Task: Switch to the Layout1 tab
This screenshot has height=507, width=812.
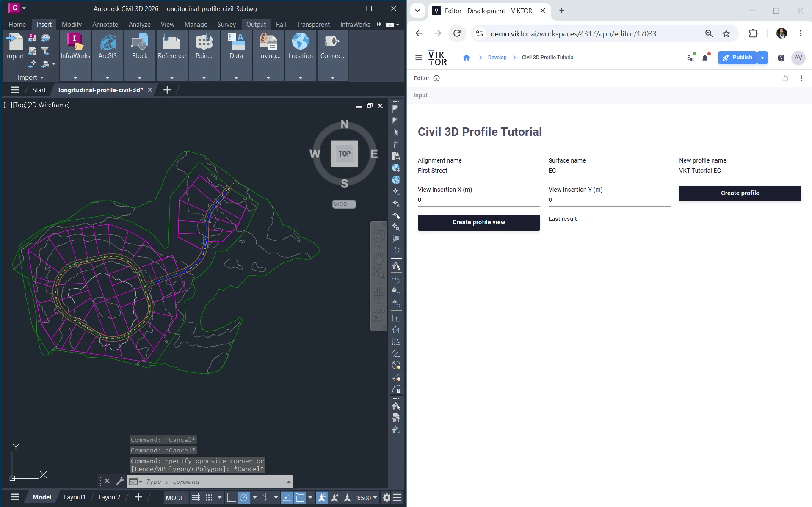Action: point(75,497)
